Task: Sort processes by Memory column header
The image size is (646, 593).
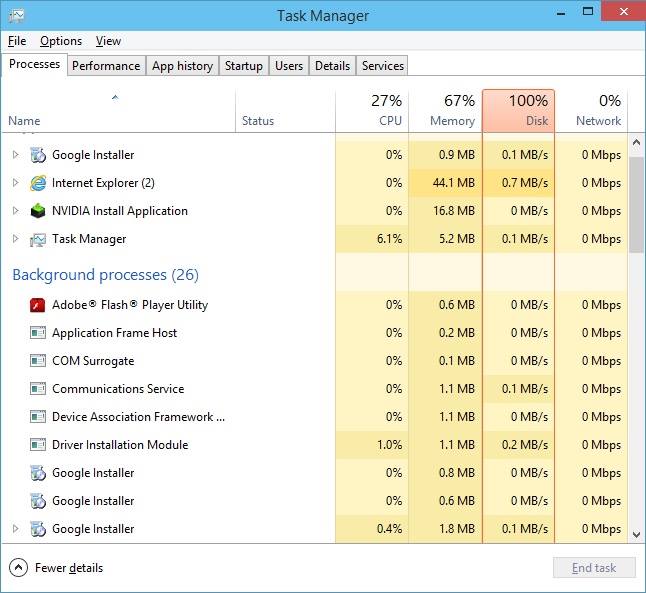Action: [445, 111]
